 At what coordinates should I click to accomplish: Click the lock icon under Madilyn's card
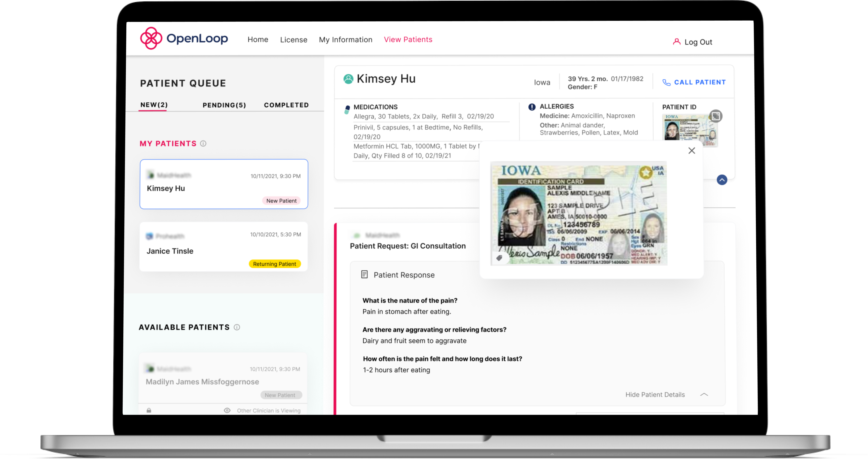tap(149, 410)
